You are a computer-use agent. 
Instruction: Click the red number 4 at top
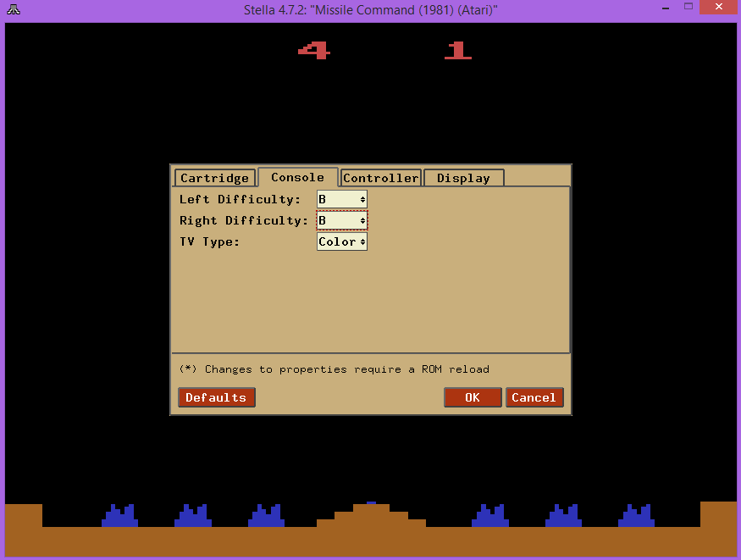(314, 51)
